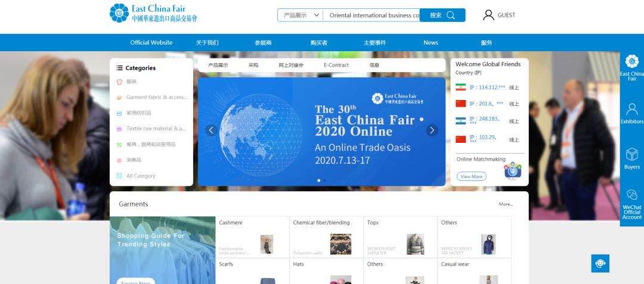The height and width of the screenshot is (284, 644).
Task: Open the News menu item
Action: tap(431, 43)
